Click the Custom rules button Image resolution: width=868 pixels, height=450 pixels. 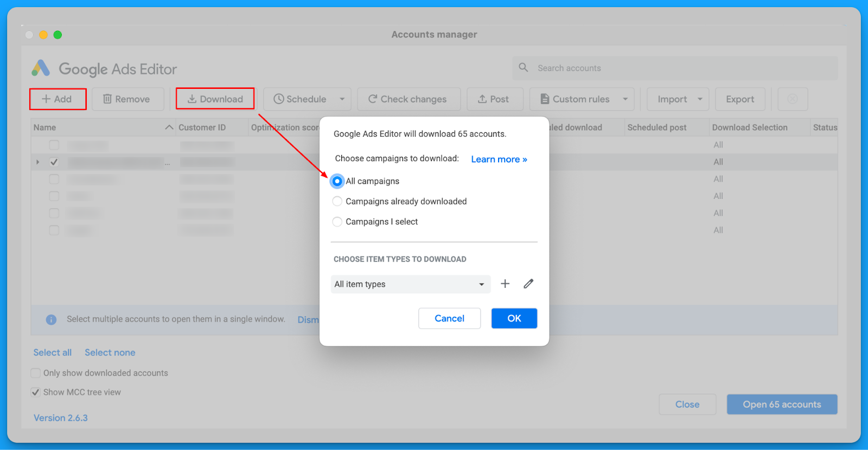[575, 99]
